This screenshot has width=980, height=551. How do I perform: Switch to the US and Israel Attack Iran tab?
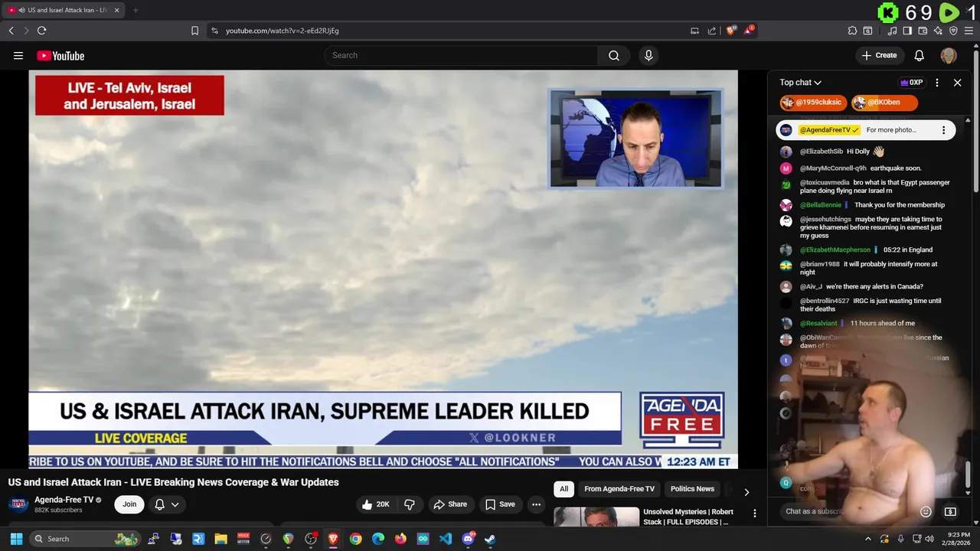click(64, 10)
